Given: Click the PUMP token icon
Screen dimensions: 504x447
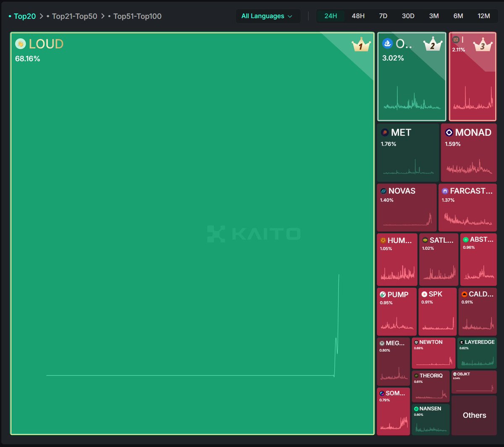Looking at the screenshot, I should pos(383,295).
